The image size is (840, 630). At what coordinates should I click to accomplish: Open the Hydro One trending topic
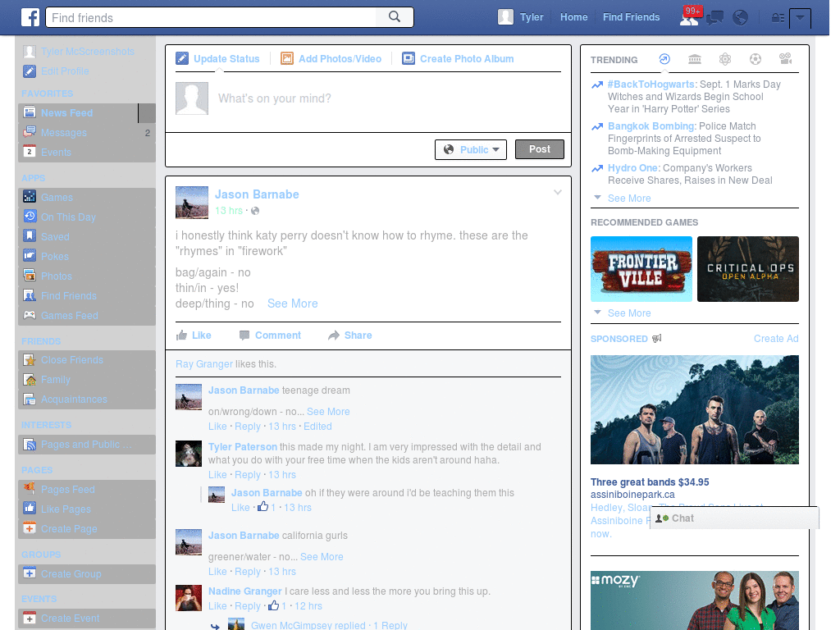click(x=632, y=167)
